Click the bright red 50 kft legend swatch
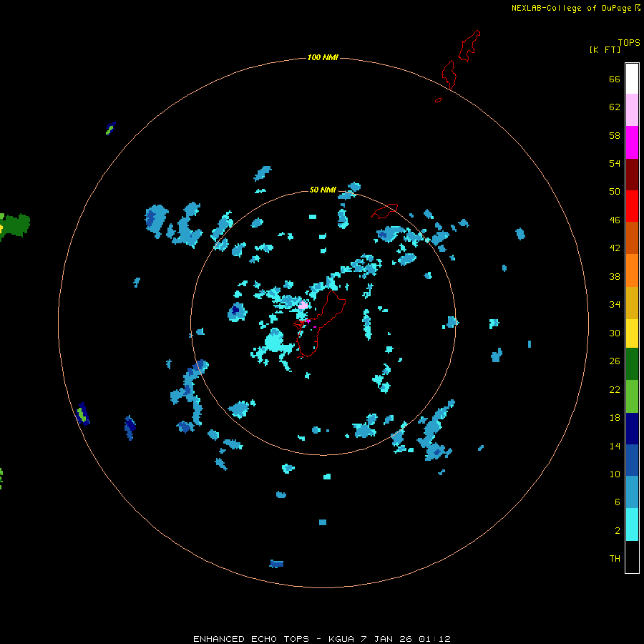Viewport: 644px width, 644px height. click(x=632, y=206)
